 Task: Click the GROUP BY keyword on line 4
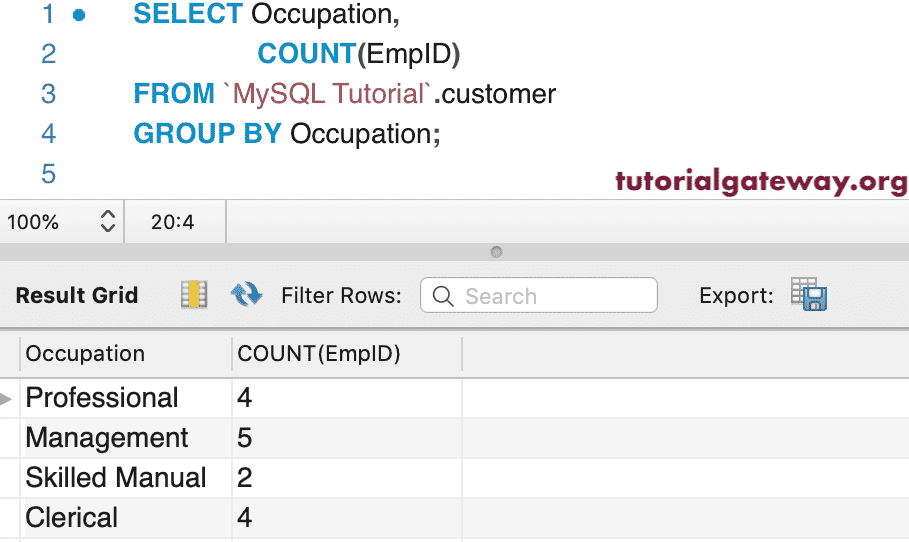(x=208, y=134)
